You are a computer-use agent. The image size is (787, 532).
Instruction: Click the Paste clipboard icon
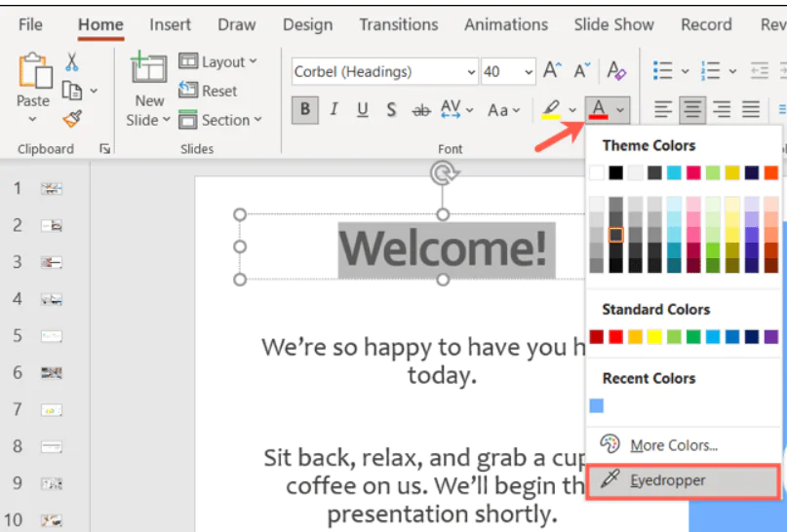pos(35,71)
